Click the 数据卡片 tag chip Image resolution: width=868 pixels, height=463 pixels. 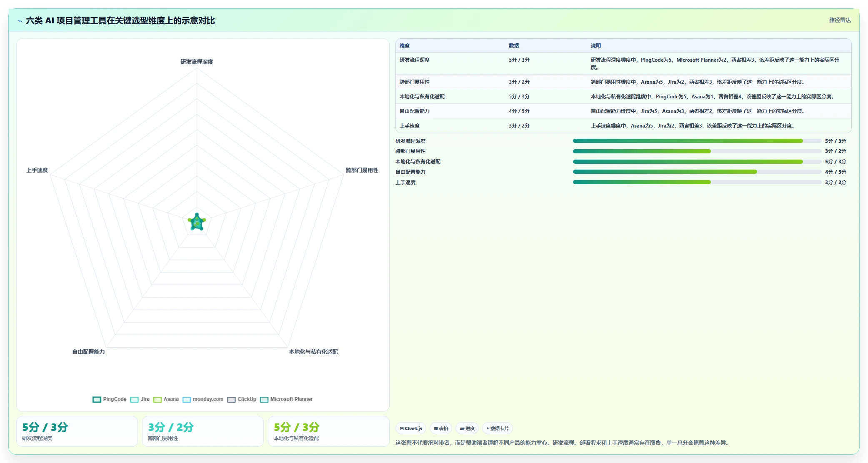click(x=498, y=428)
